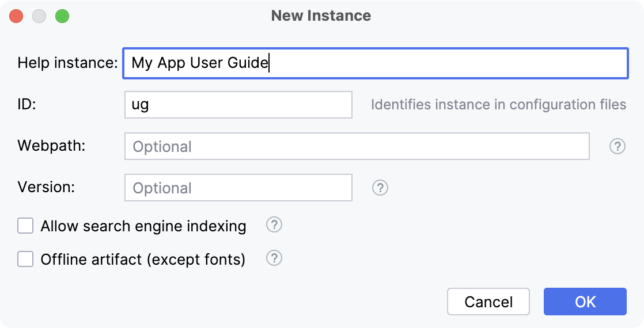The image size is (644, 328).
Task: Click the green zoom window button
Action: (62, 16)
